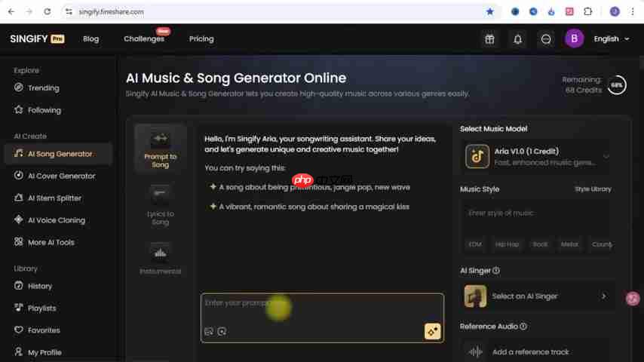The image size is (644, 362).
Task: Click the second small icon below prompt field
Action: pos(222,331)
